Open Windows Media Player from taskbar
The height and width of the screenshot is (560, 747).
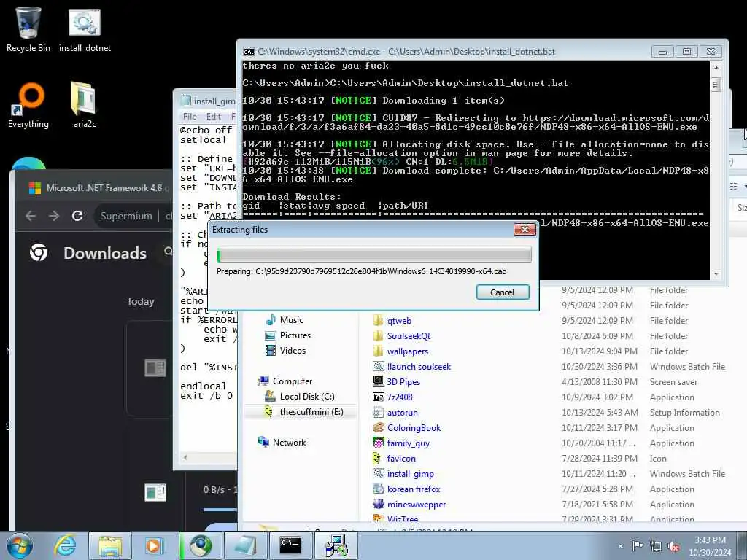coord(154,545)
